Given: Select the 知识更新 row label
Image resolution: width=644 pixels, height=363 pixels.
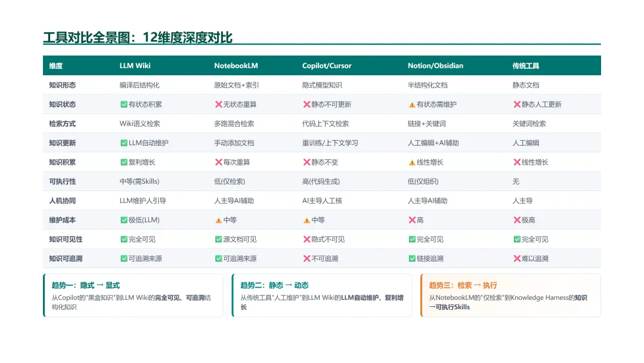Looking at the screenshot, I should point(63,143).
